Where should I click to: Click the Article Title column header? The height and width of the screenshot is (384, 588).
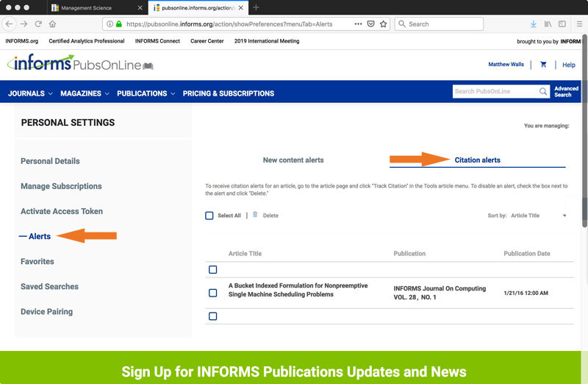245,253
